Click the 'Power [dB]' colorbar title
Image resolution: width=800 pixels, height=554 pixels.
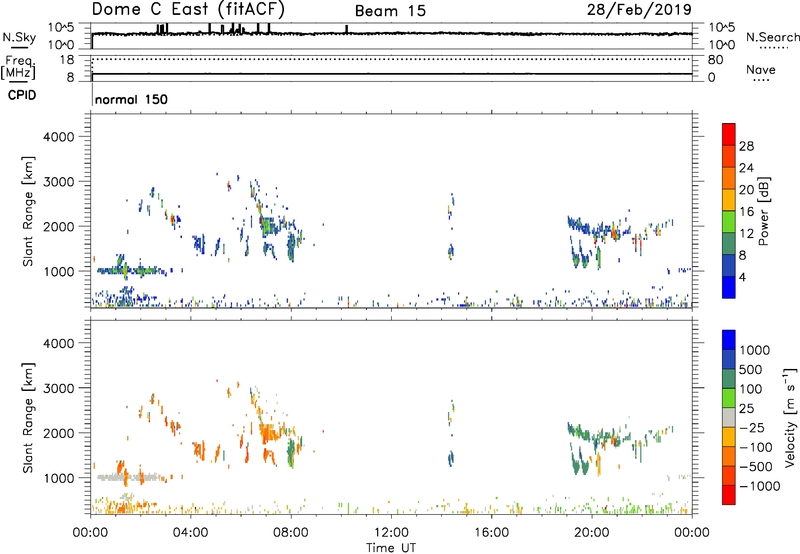[763, 211]
